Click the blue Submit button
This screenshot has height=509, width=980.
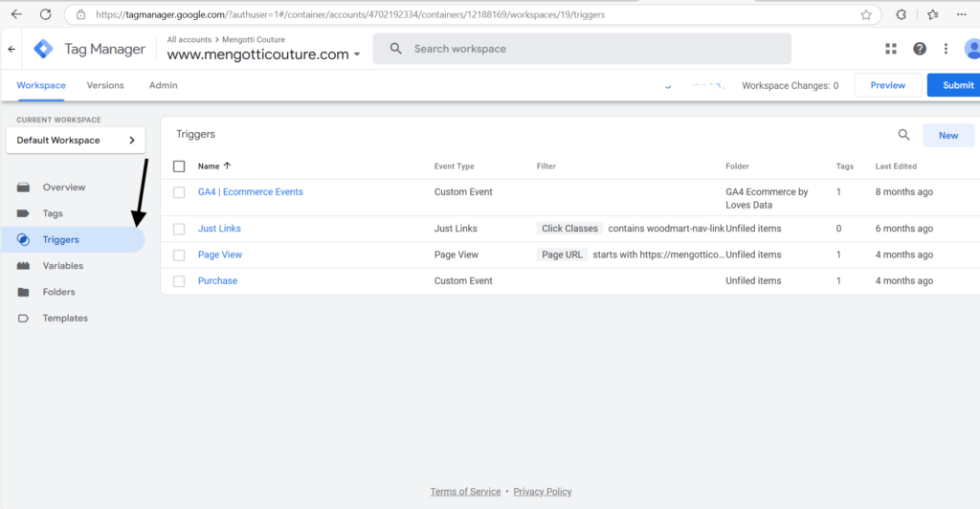tap(954, 85)
